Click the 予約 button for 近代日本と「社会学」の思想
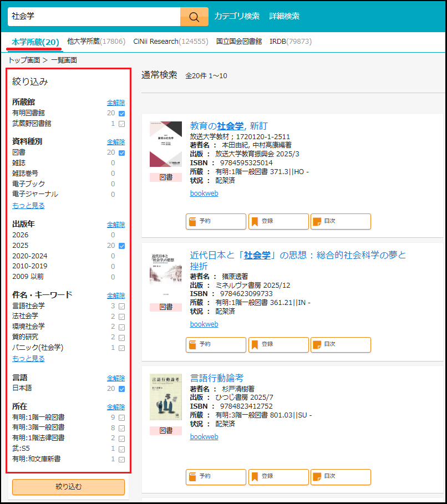Screen dimensions: 447x504 tap(216, 345)
